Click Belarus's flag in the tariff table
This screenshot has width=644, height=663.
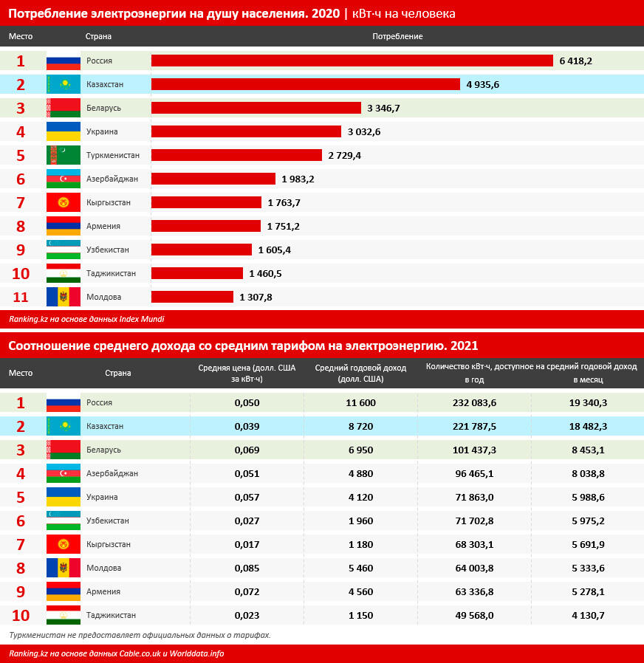point(64,450)
